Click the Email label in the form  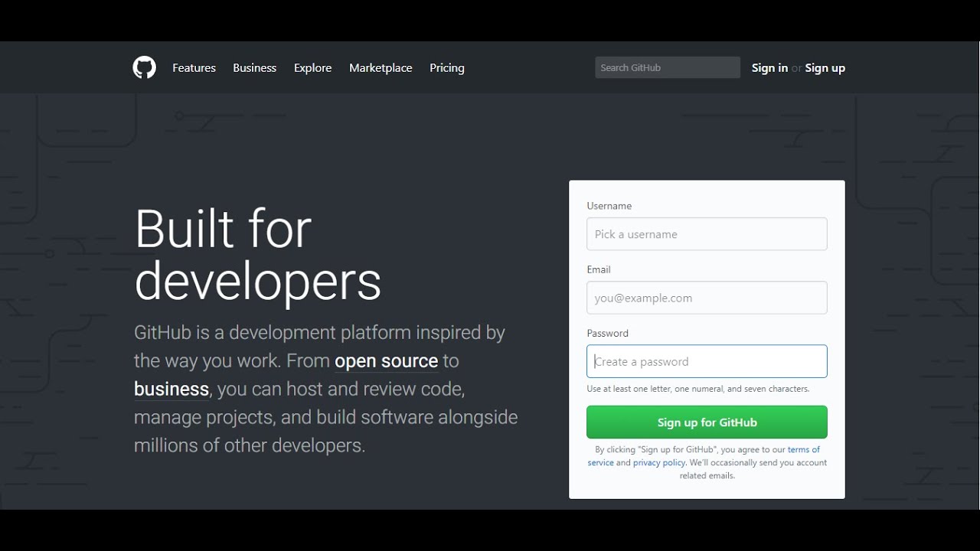599,269
